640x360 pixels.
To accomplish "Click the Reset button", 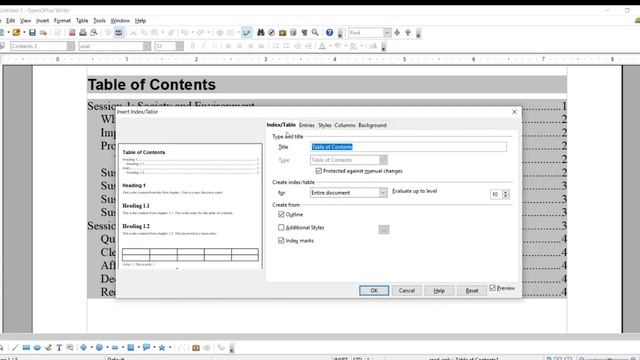I will coord(472,291).
